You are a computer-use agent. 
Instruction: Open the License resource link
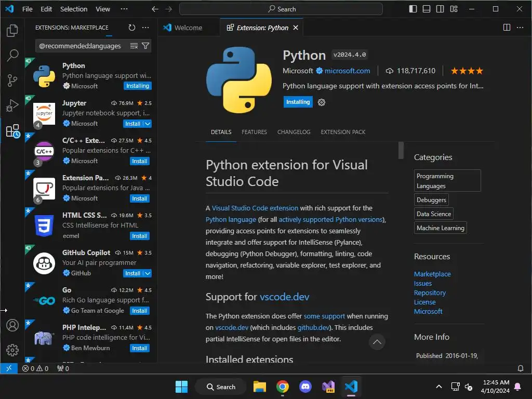tap(425, 302)
